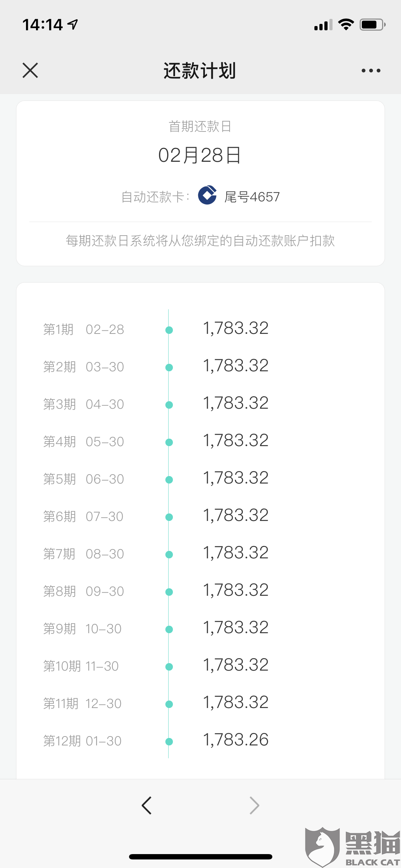
Task: Tap the 第3期 04-30 installment row
Action: (83, 404)
